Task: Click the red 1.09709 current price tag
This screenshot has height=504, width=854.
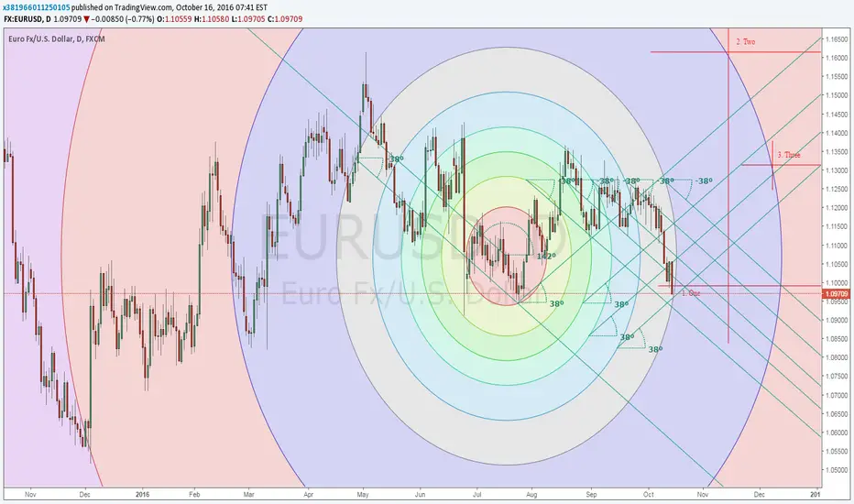Action: point(836,293)
